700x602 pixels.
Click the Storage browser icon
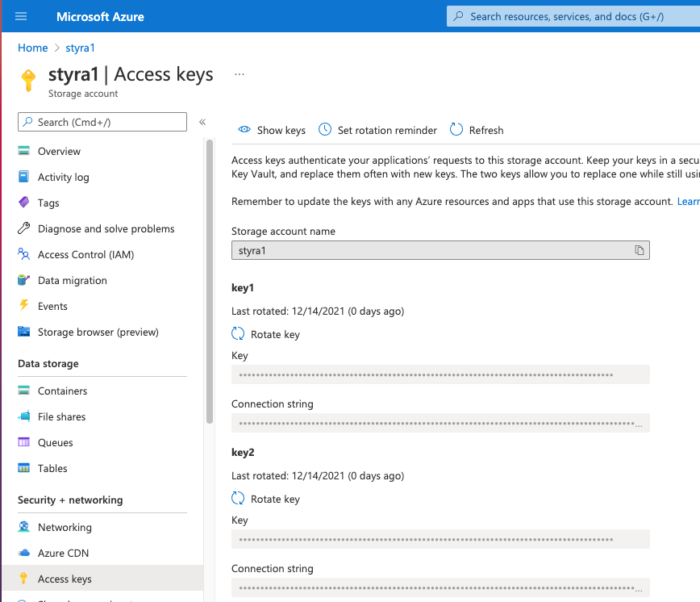[x=23, y=332]
